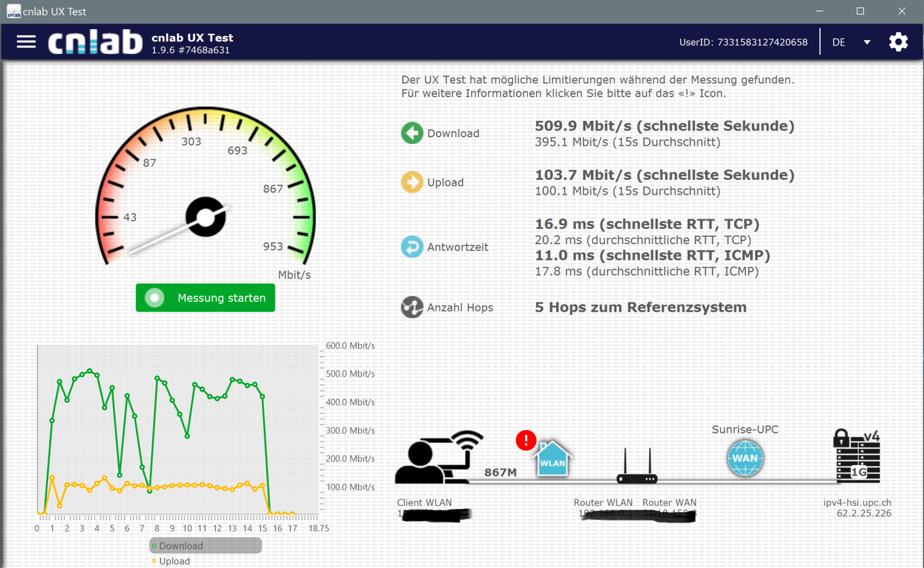The height and width of the screenshot is (568, 924).
Task: Click the green Download arrow icon
Action: [412, 133]
